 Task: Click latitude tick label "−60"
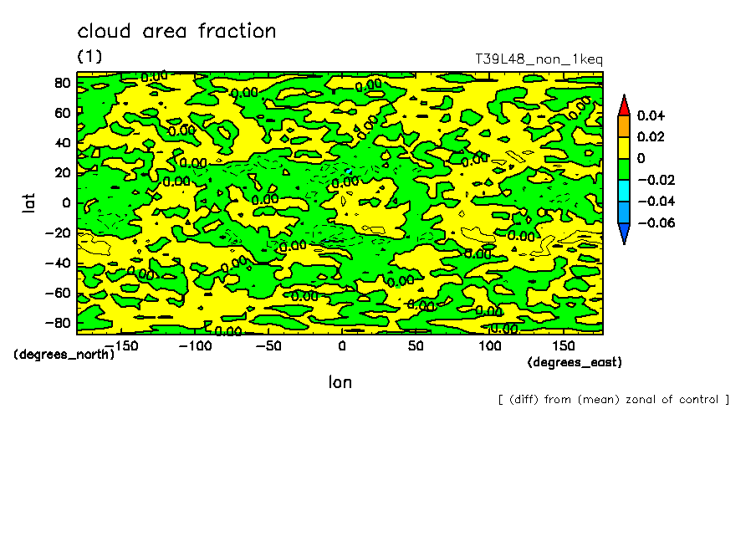[58, 294]
